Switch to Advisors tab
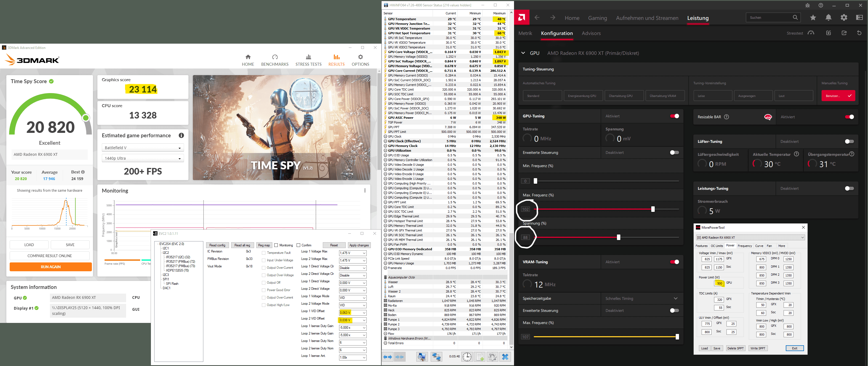This screenshot has width=868, height=366. click(x=591, y=33)
